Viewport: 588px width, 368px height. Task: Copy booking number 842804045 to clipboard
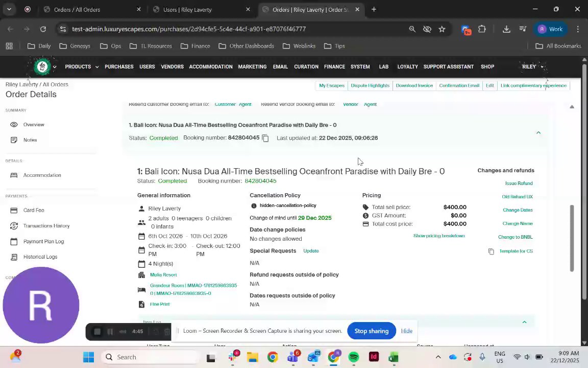click(x=265, y=138)
